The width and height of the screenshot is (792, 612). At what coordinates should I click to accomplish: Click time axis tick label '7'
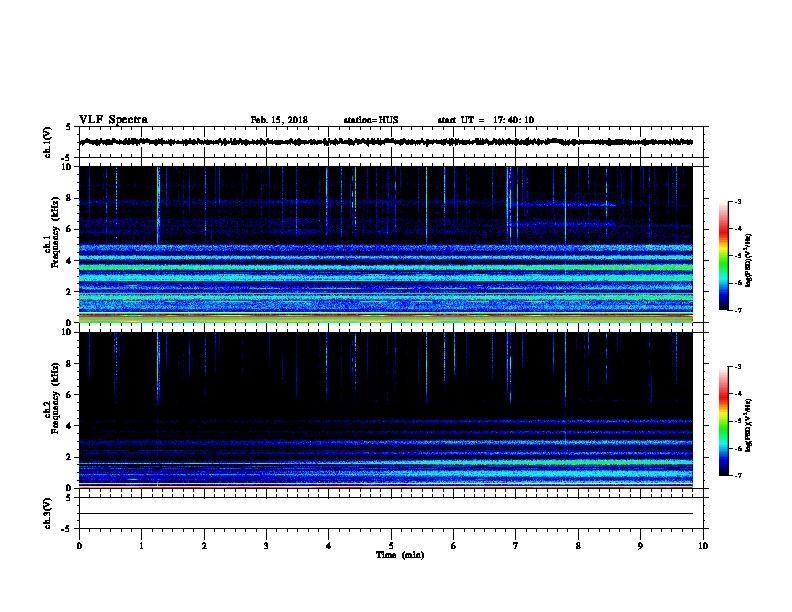tap(516, 546)
